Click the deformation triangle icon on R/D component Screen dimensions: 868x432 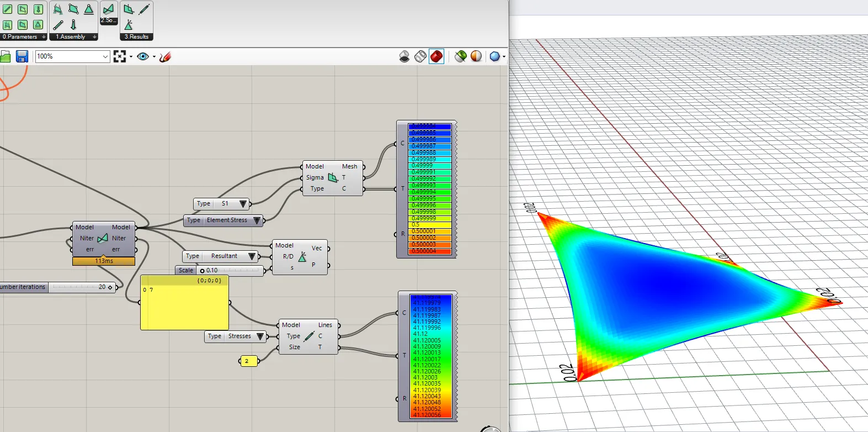302,257
